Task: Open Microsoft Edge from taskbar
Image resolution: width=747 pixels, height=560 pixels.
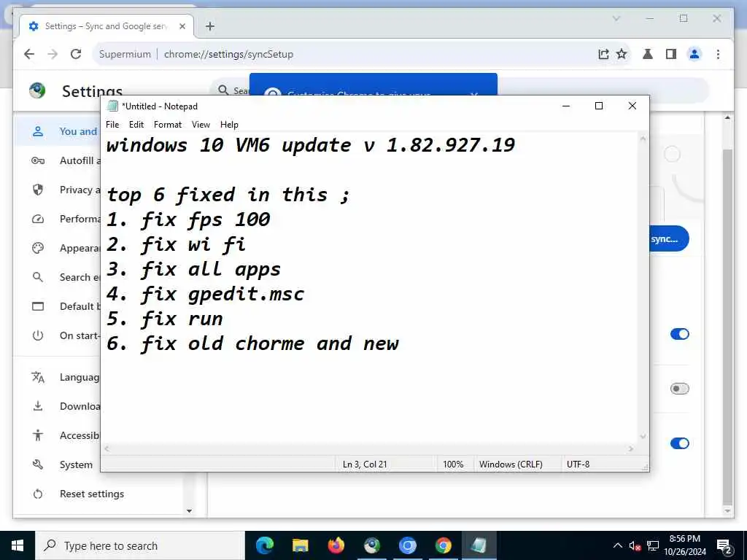Action: (265, 545)
